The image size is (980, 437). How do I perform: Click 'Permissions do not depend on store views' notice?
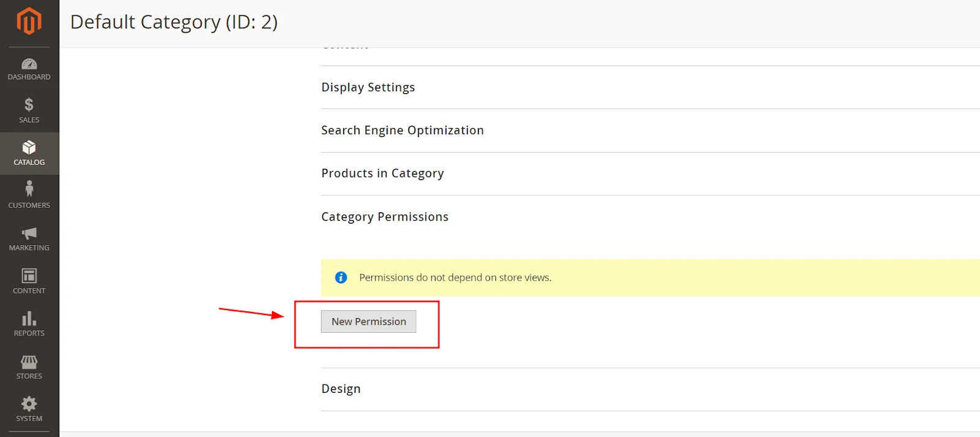tap(455, 278)
